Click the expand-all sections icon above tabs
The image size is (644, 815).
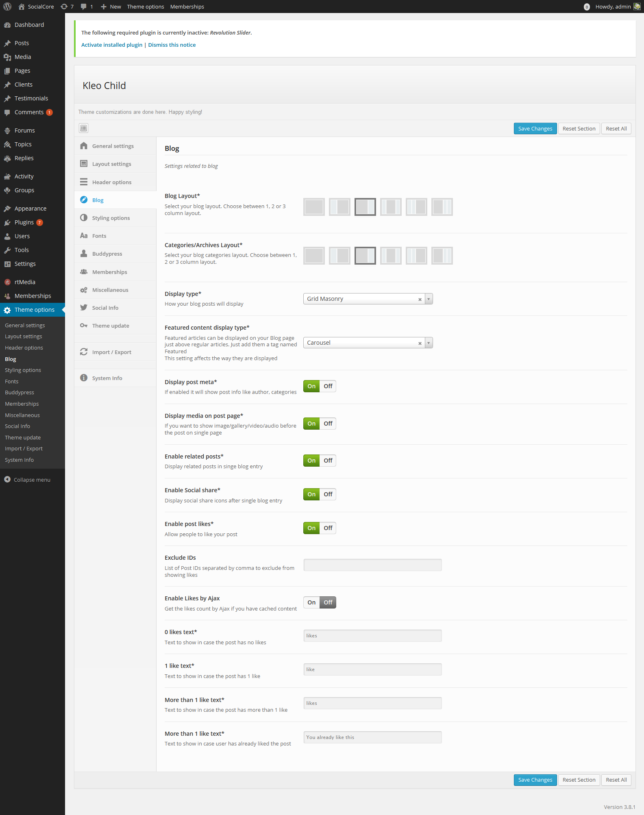tap(83, 128)
